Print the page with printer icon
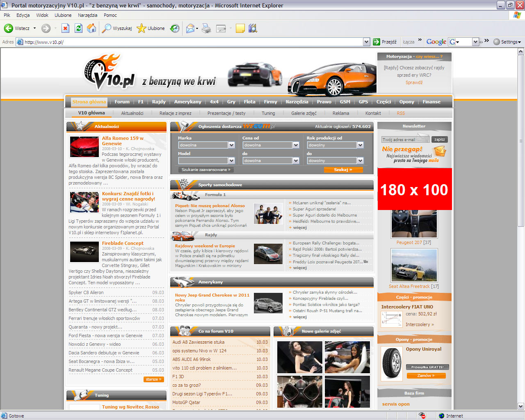Image resolution: width=525 pixels, height=420 pixels. (206, 28)
